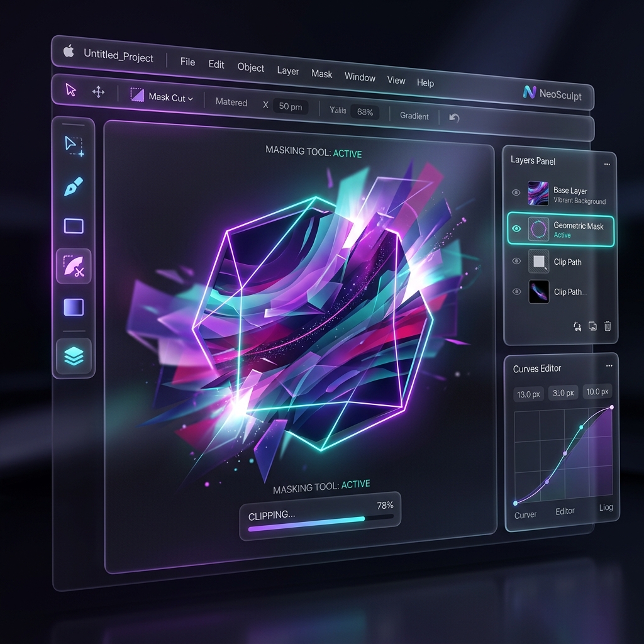Open the Layer menu
The width and height of the screenshot is (644, 644).
[x=287, y=70]
